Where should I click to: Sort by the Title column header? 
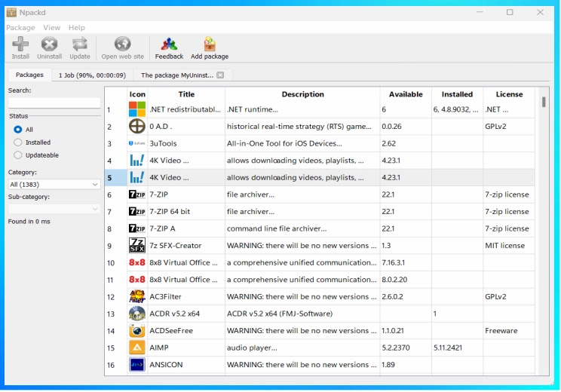pyautogui.click(x=186, y=94)
